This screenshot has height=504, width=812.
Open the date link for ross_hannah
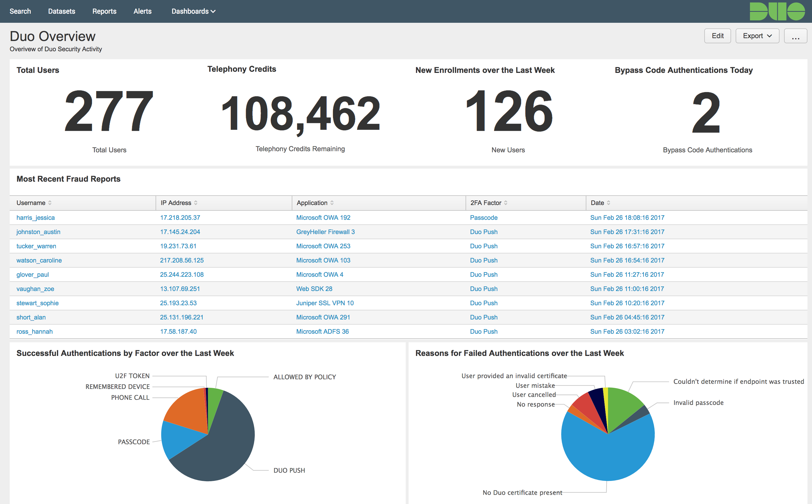[x=627, y=331]
